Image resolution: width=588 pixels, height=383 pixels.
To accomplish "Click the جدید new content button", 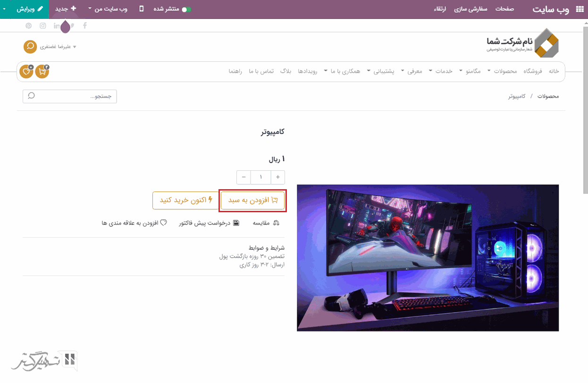I will point(65,9).
